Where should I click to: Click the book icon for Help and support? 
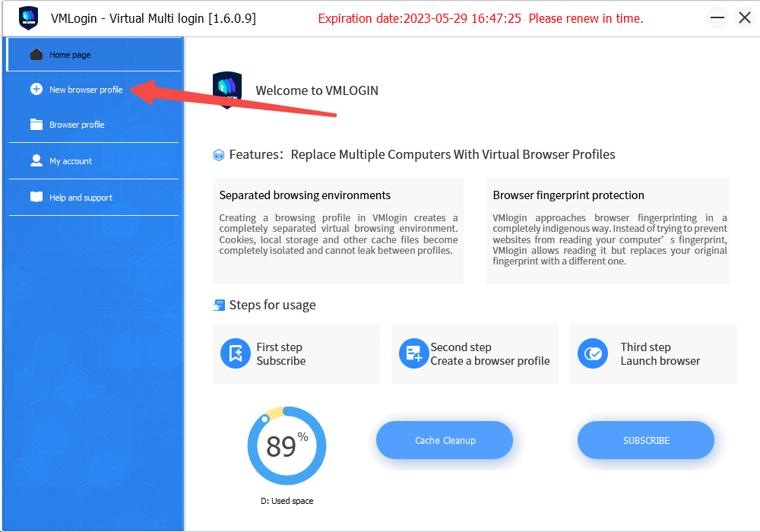coord(36,197)
